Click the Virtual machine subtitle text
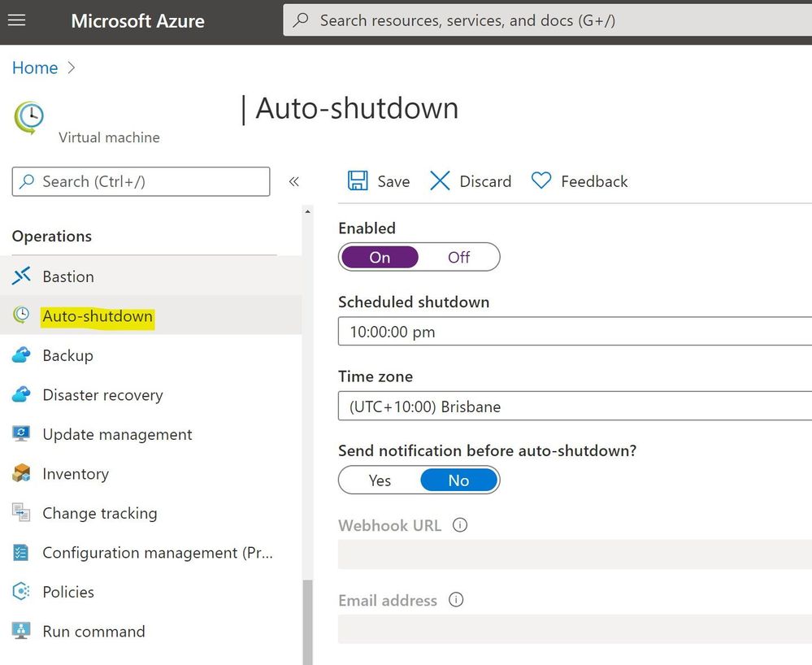The height and width of the screenshot is (665, 812). click(x=109, y=137)
